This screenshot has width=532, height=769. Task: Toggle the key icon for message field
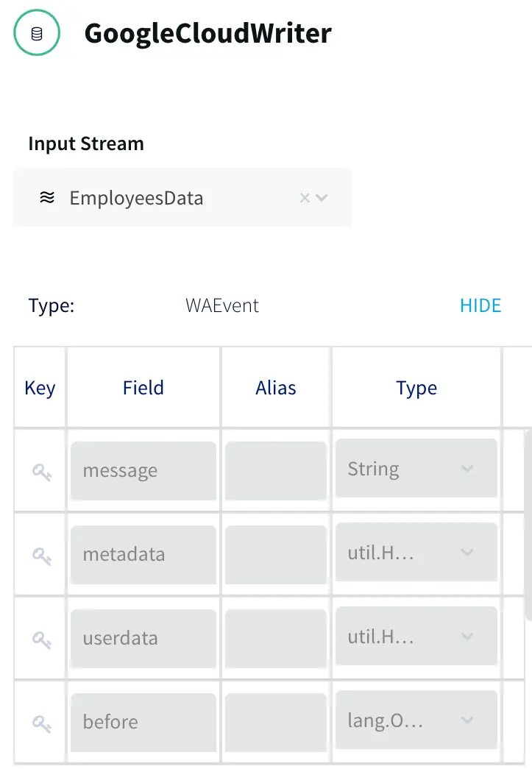pos(41,472)
